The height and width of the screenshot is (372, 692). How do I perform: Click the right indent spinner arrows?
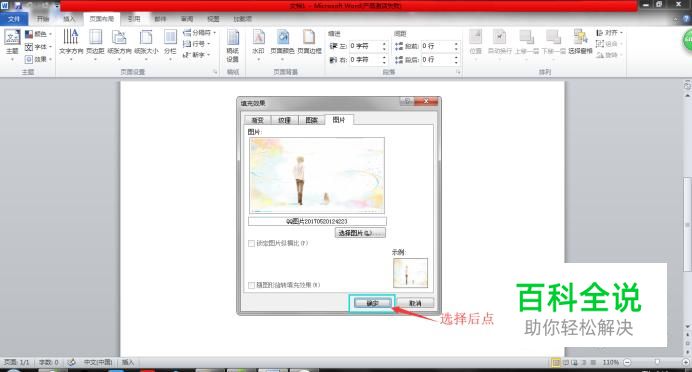tap(384, 60)
